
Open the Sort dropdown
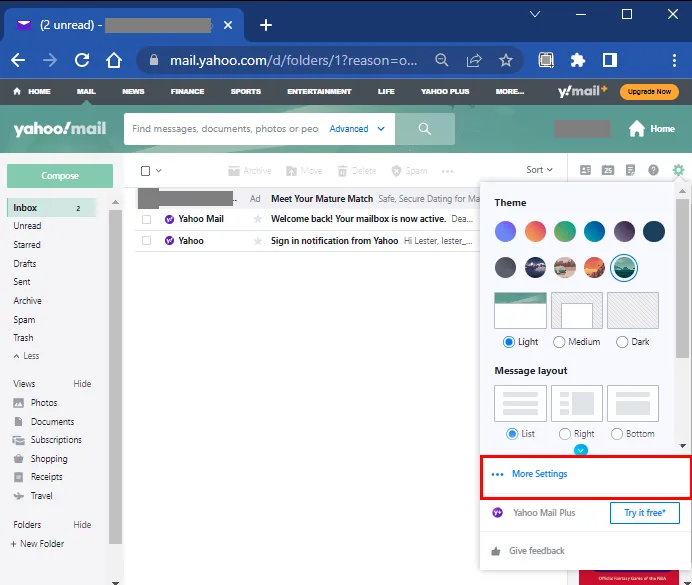pos(539,170)
